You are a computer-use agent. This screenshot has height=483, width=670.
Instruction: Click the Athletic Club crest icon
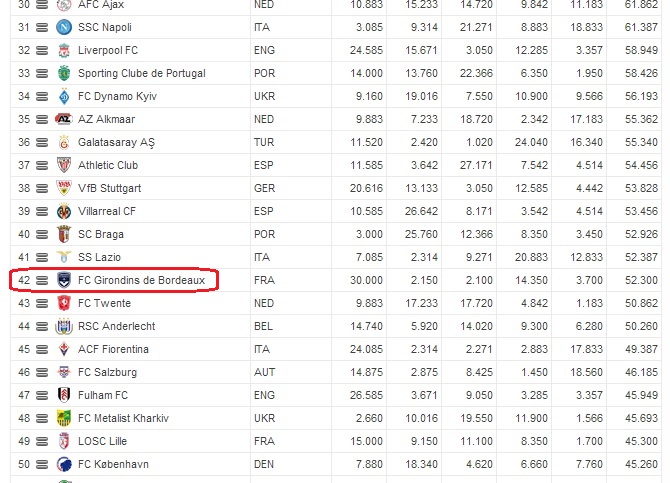64,165
